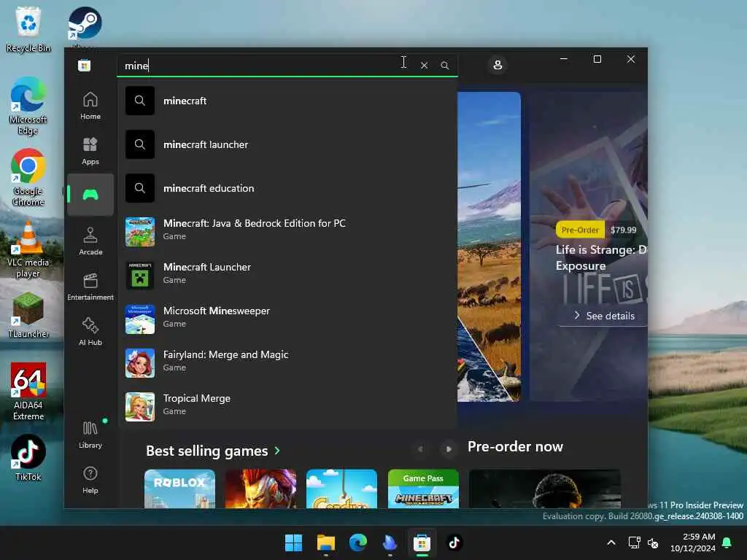Click the Microsoft Minesweeper thumbnail icon
This screenshot has width=747, height=560.
pos(139,319)
